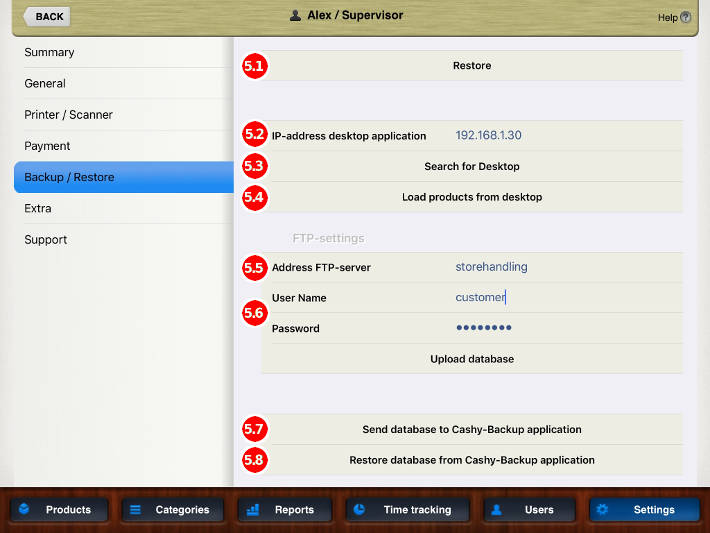Click Search for Desktop
This screenshot has width=710, height=533.
point(472,166)
